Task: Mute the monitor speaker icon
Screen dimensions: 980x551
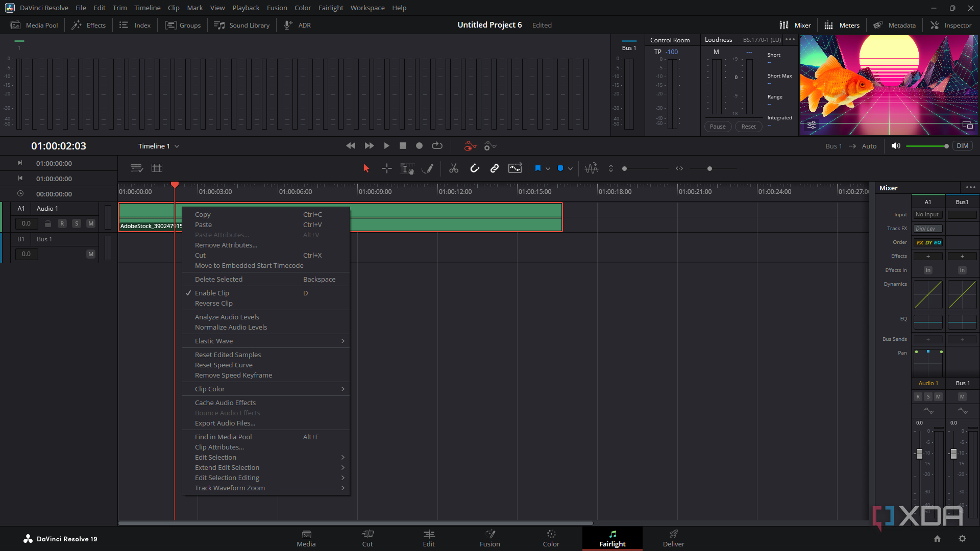Action: coord(896,146)
